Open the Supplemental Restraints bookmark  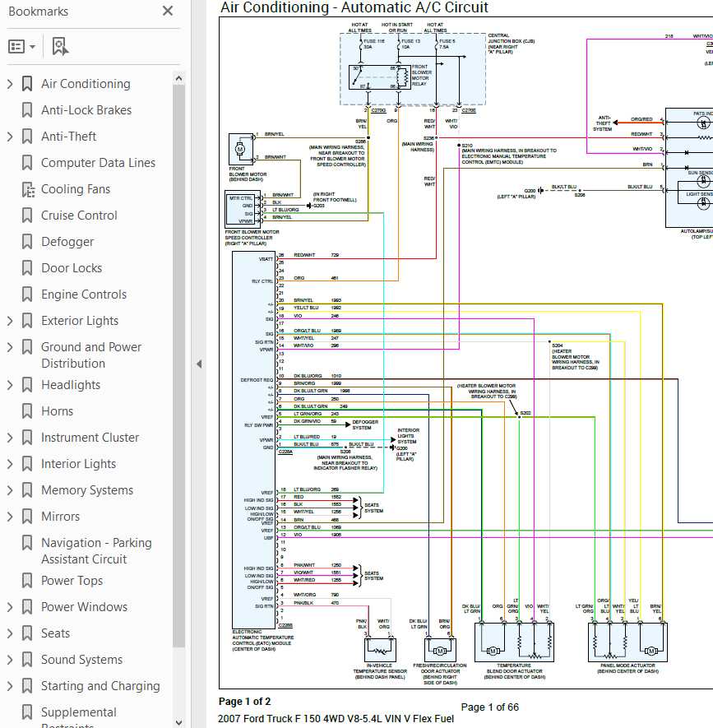tap(79, 718)
